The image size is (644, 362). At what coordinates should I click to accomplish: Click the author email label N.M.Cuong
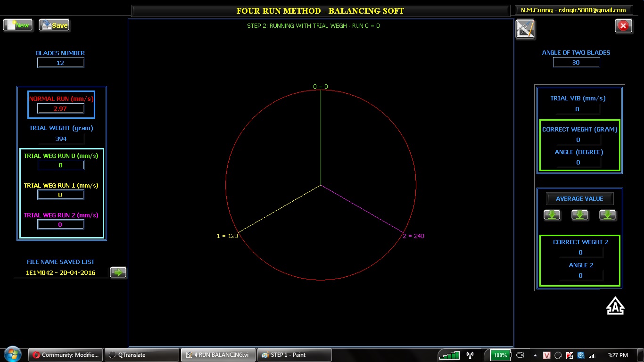pyautogui.click(x=573, y=10)
